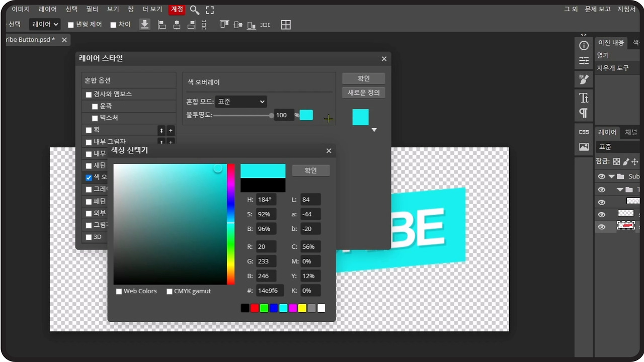Confirm color with 확인 in 색상 선택기
The width and height of the screenshot is (644, 362).
click(310, 170)
